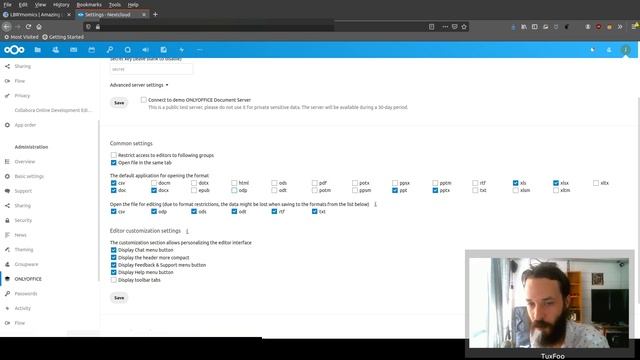The height and width of the screenshot is (360, 640).
Task: Open the Contacts app in Nextcloud header
Action: 56,50
